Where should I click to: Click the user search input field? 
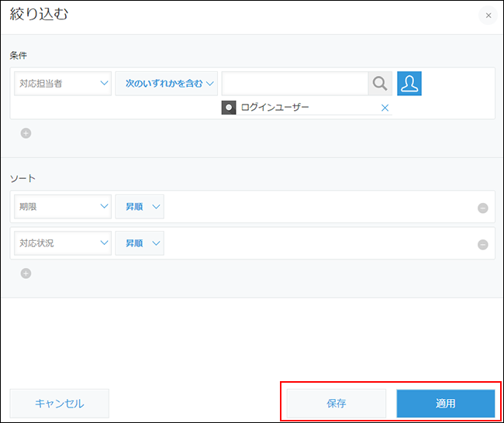pos(295,84)
